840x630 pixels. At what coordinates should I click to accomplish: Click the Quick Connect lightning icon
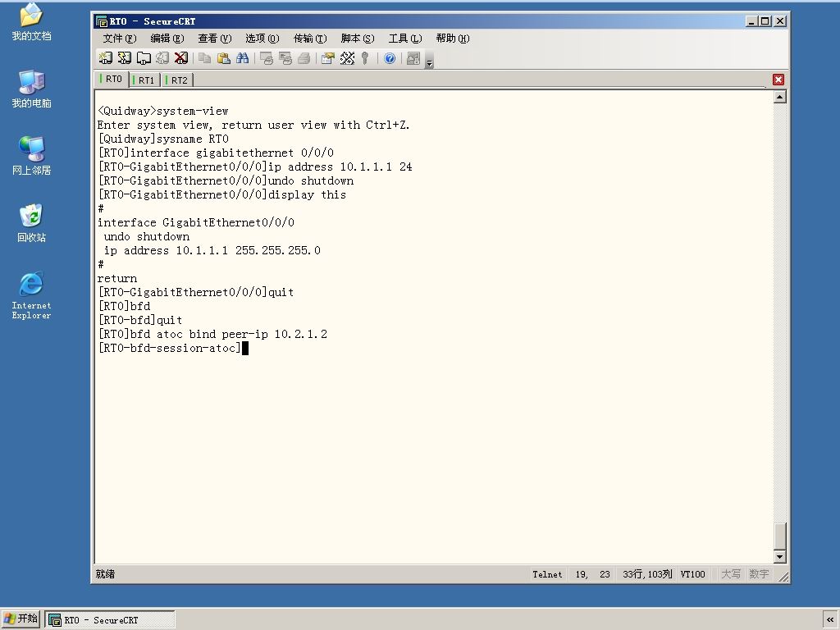tap(125, 58)
